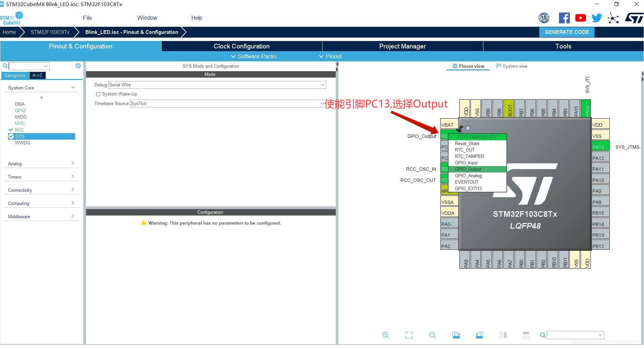The width and height of the screenshot is (644, 348).
Task: Open the category search combo box
Action: pos(29,66)
